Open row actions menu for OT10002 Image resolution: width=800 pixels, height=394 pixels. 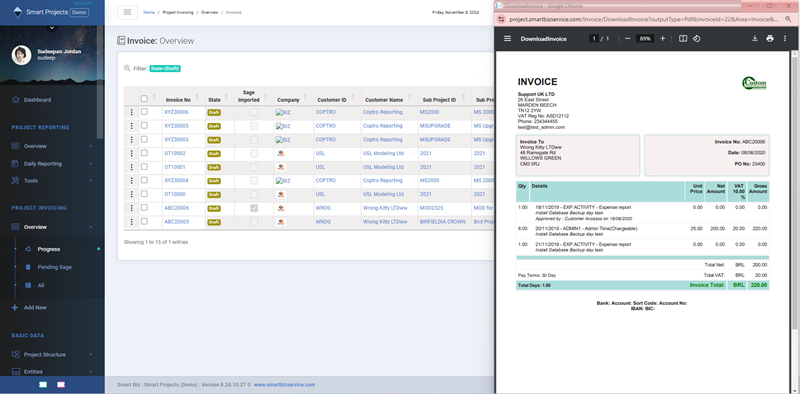(x=132, y=153)
